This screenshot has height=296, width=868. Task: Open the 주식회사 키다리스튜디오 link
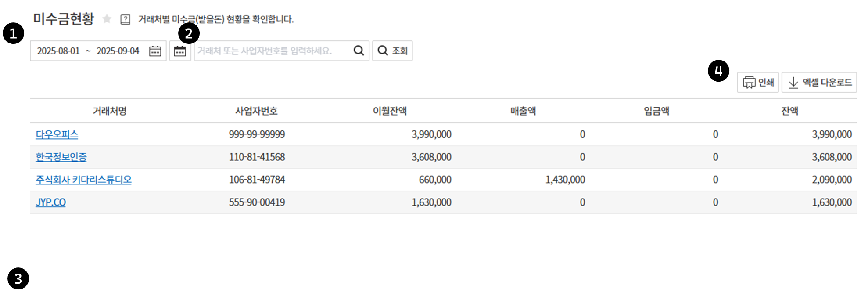tap(83, 180)
